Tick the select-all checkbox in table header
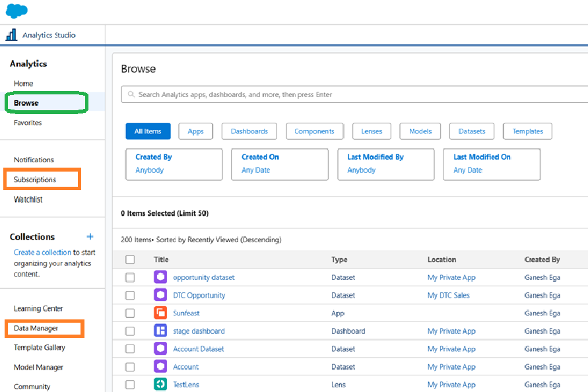Viewport: 588px width, 392px height. click(130, 259)
